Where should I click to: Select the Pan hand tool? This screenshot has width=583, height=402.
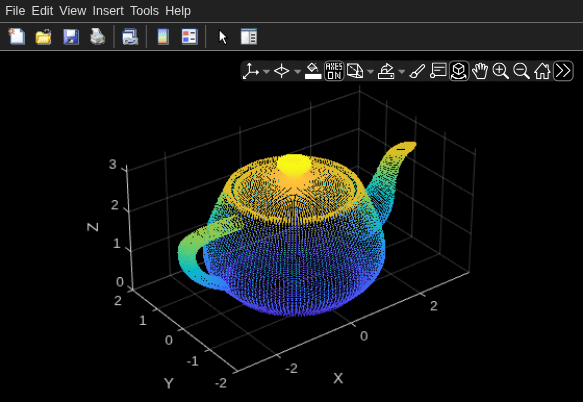pyautogui.click(x=480, y=71)
